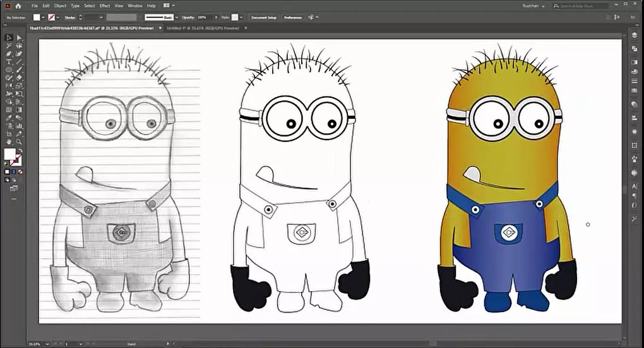Select the first .ai document tab

[92, 28]
